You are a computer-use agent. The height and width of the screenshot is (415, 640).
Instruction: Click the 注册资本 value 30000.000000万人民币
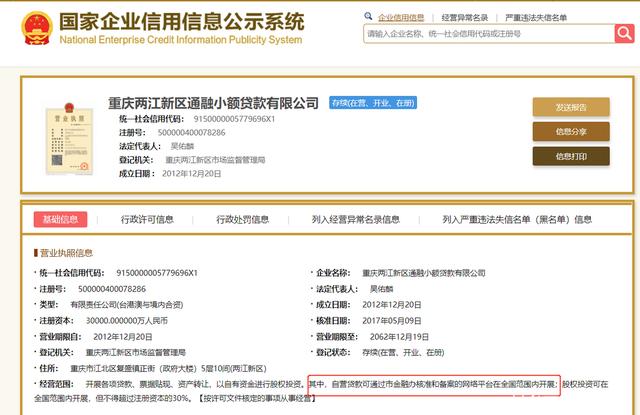coord(127,321)
